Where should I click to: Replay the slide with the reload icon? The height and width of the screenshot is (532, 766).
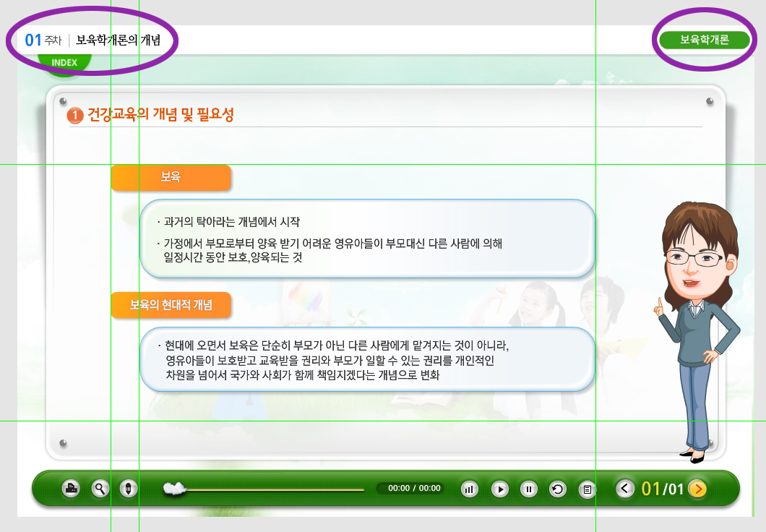point(557,489)
